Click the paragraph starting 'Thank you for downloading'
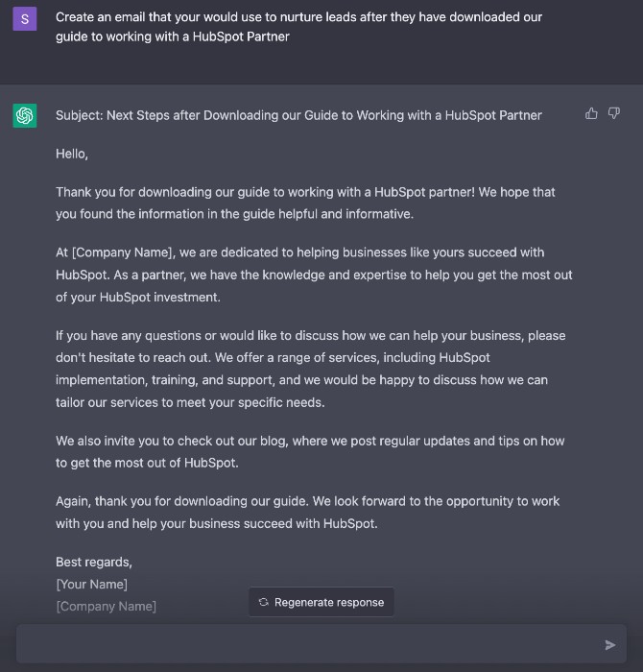643x672 pixels. click(305, 203)
